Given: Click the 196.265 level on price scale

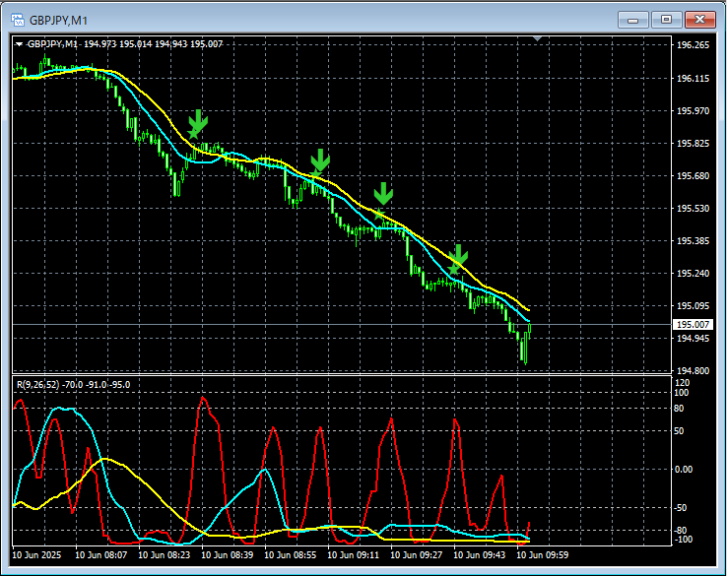Looking at the screenshot, I should click(694, 45).
